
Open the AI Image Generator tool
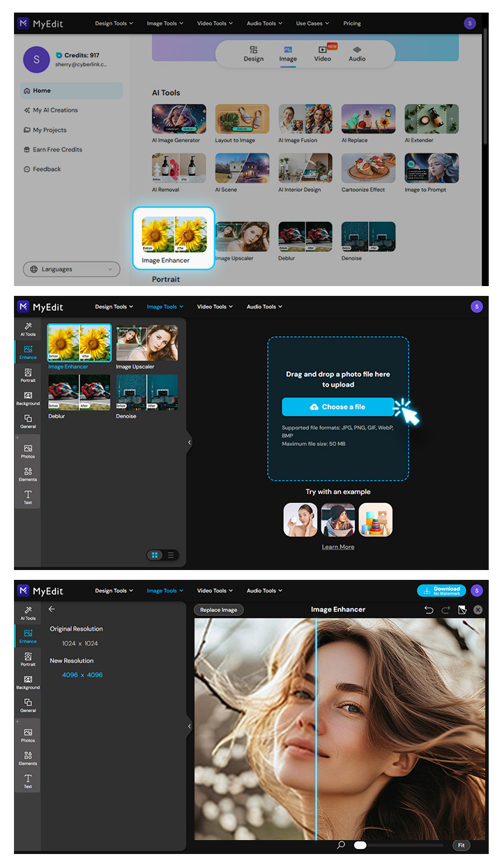pos(179,123)
